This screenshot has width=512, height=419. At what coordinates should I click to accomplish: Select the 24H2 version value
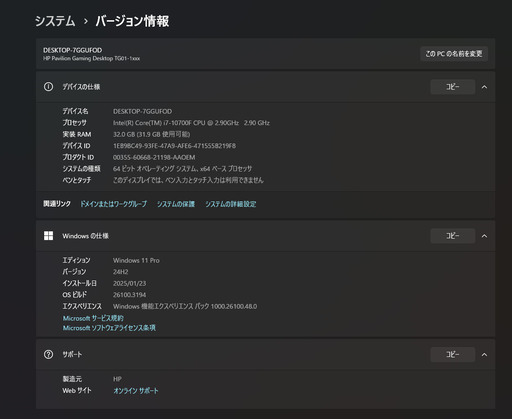[x=120, y=272]
